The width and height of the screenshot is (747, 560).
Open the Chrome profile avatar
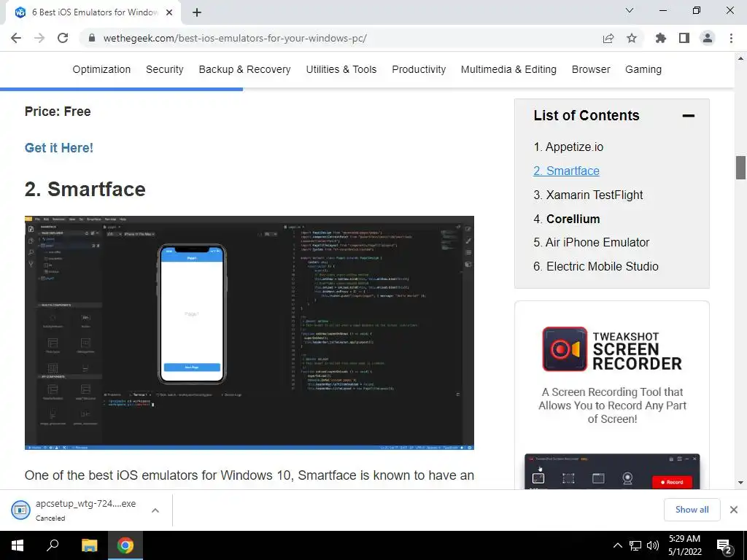[x=708, y=38]
